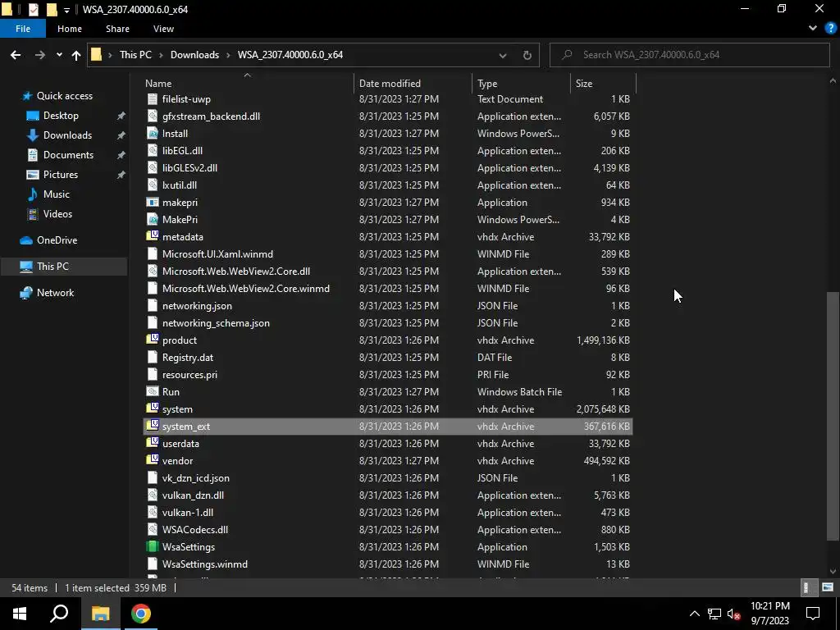
Task: Open Videos in the navigation pane
Action: (57, 214)
